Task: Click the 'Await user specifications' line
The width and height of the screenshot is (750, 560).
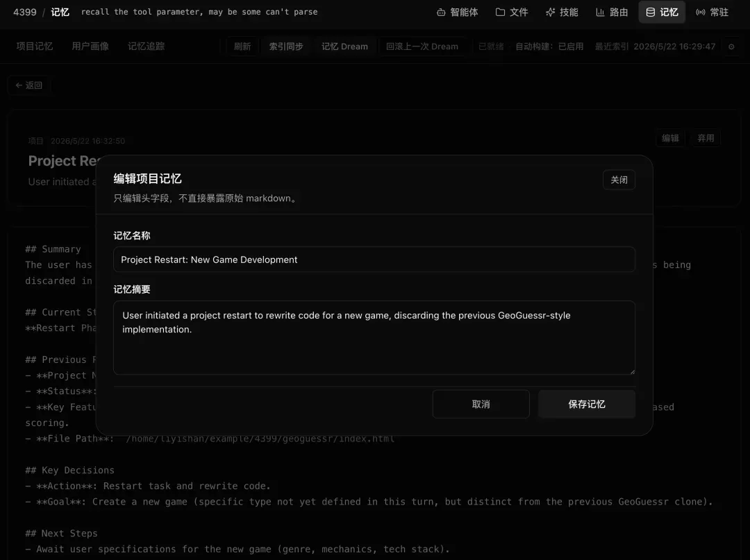Action: click(x=237, y=549)
